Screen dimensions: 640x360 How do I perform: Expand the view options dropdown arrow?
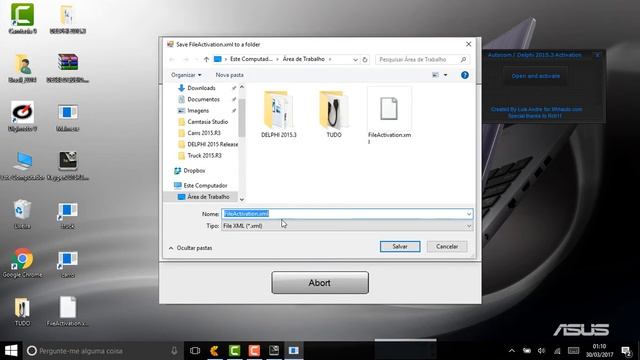[445, 75]
